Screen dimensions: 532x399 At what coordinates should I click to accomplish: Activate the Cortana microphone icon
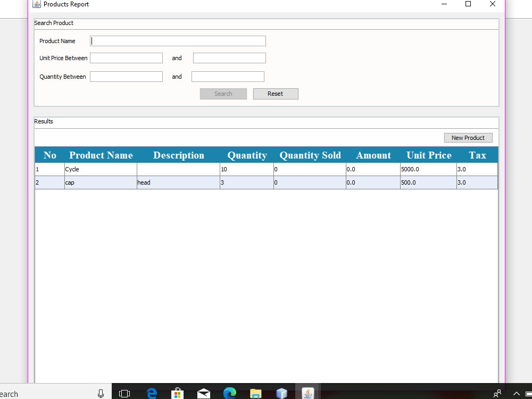(x=101, y=394)
